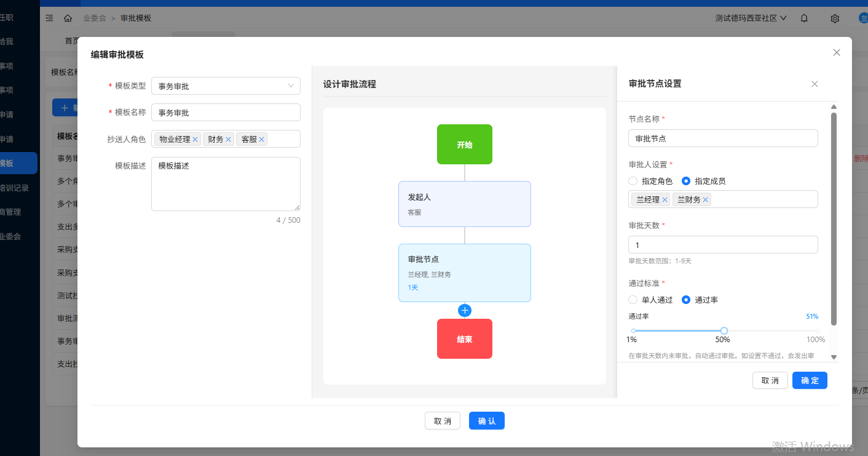868x456 pixels.
Task: Click the blue 确定 button in node settings
Action: point(810,380)
